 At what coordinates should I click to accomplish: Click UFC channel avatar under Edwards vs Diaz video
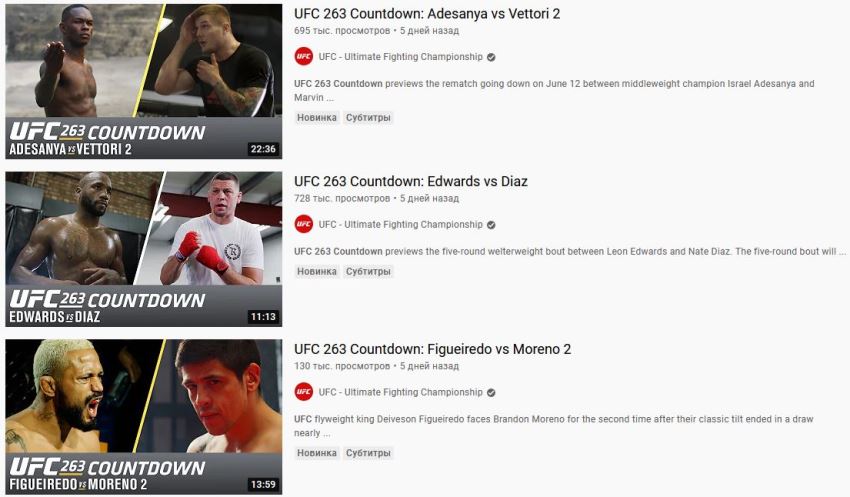304,224
